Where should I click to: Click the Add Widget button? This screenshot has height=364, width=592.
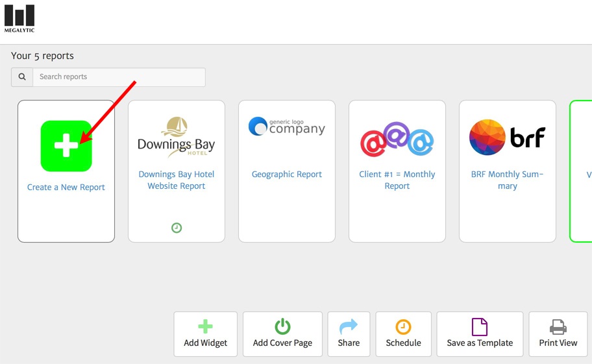pyautogui.click(x=206, y=334)
